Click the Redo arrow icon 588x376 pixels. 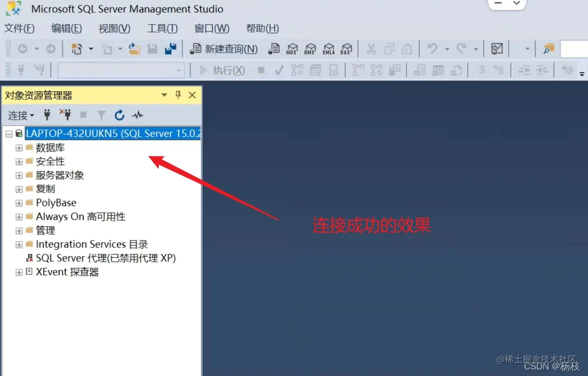click(x=461, y=49)
